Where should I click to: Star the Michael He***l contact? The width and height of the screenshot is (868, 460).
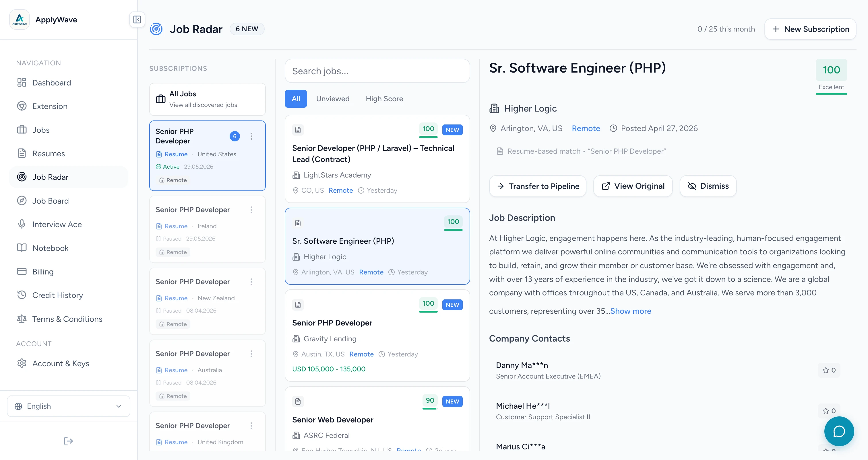pos(829,411)
